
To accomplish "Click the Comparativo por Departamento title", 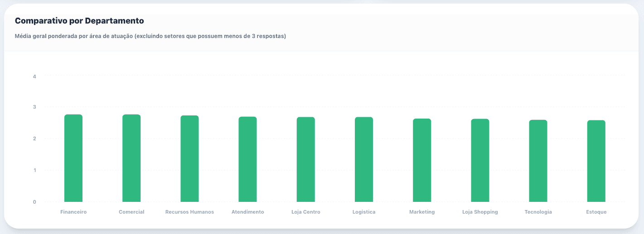I will point(79,21).
